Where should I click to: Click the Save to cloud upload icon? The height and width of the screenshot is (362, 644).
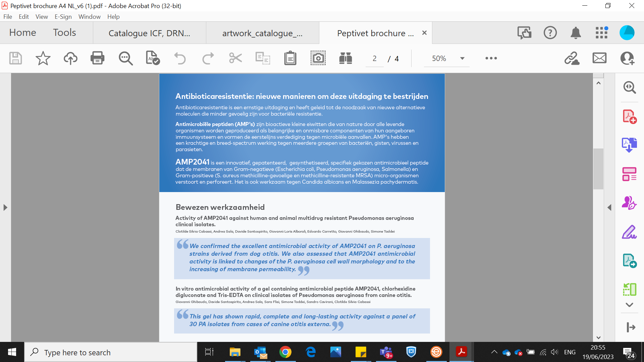tap(70, 58)
